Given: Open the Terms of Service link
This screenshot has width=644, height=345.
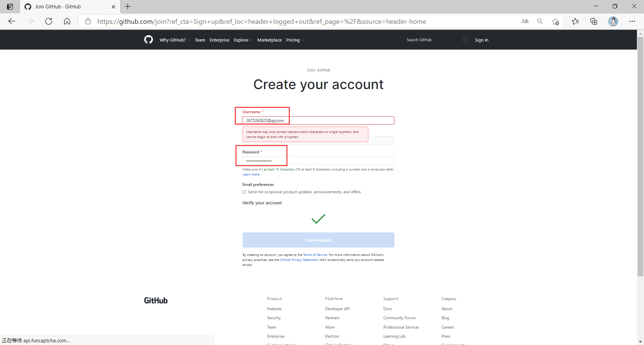Looking at the screenshot, I should click(315, 255).
